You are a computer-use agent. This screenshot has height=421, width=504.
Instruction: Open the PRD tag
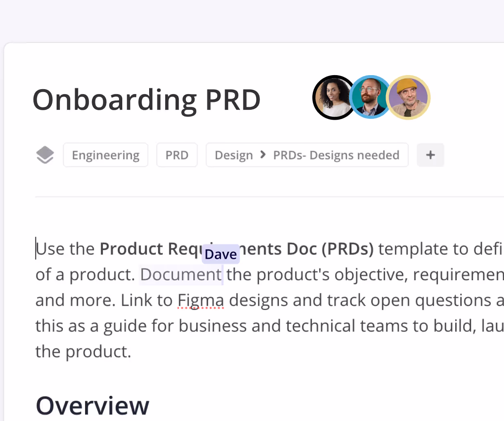click(177, 155)
